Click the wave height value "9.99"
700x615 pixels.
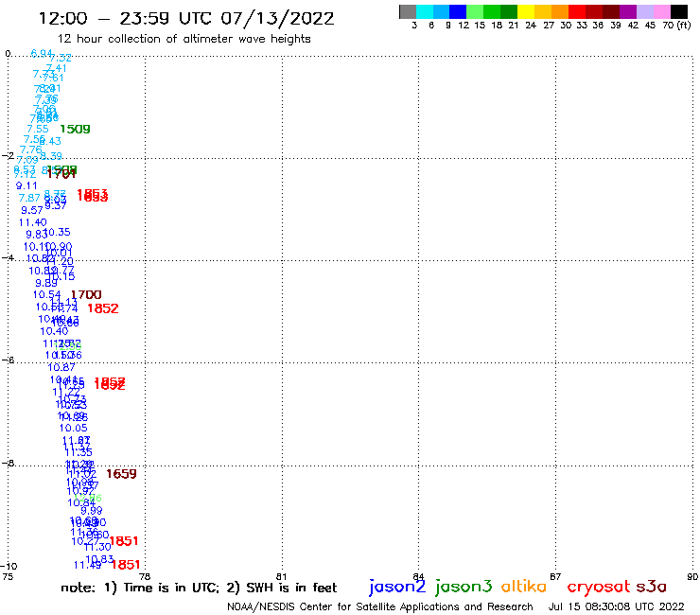pyautogui.click(x=92, y=511)
